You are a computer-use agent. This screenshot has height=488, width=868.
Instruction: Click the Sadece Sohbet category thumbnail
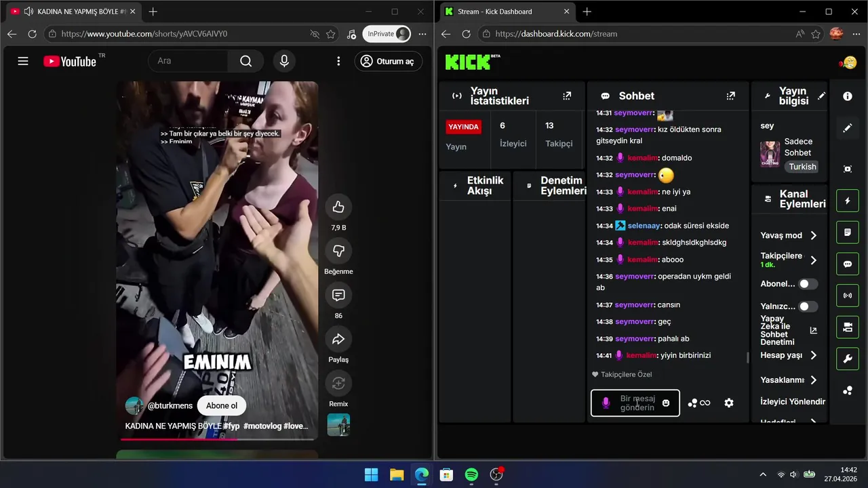pyautogui.click(x=770, y=155)
